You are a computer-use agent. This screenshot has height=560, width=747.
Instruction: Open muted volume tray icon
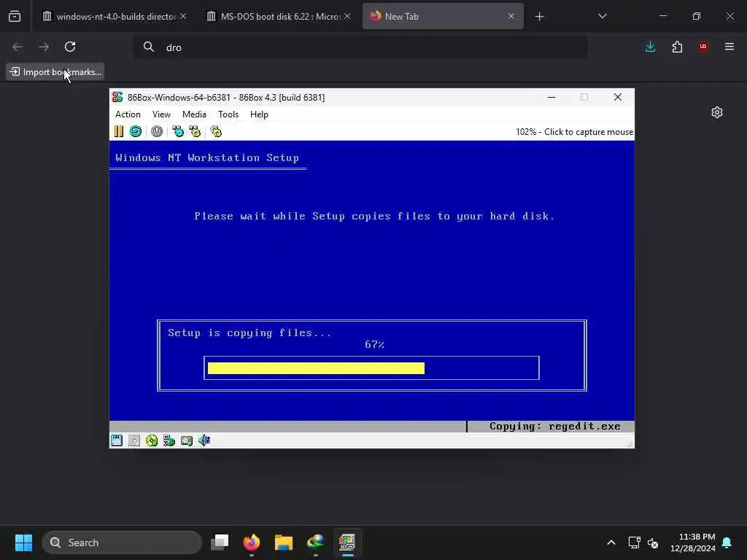(x=653, y=542)
